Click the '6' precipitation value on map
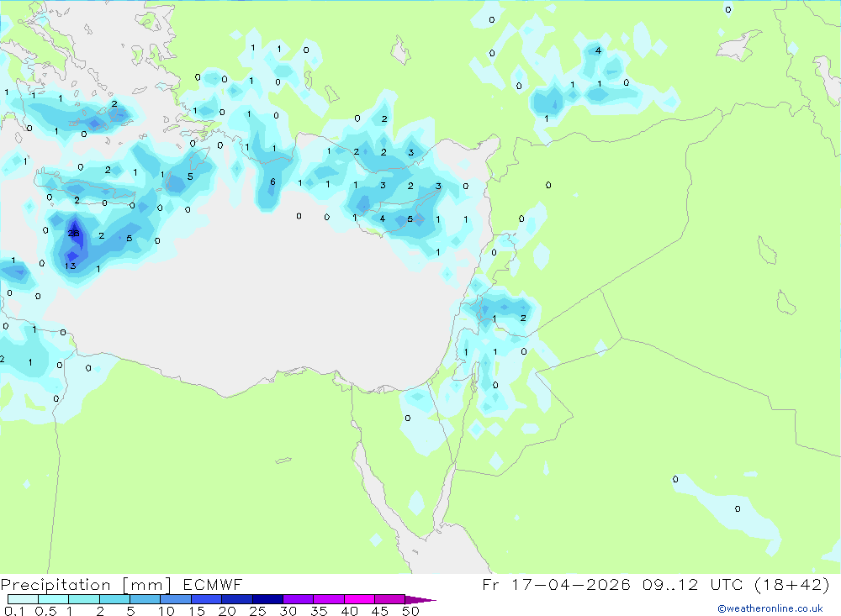 [272, 182]
